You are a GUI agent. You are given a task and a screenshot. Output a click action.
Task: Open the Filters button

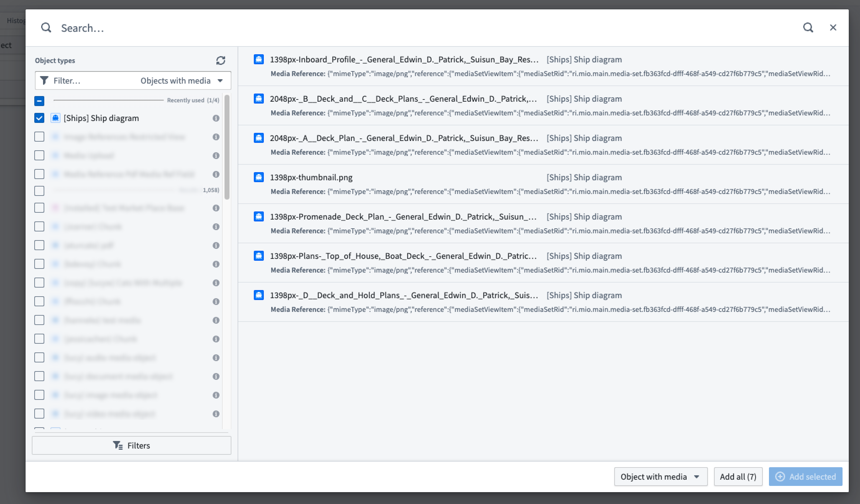pyautogui.click(x=131, y=445)
